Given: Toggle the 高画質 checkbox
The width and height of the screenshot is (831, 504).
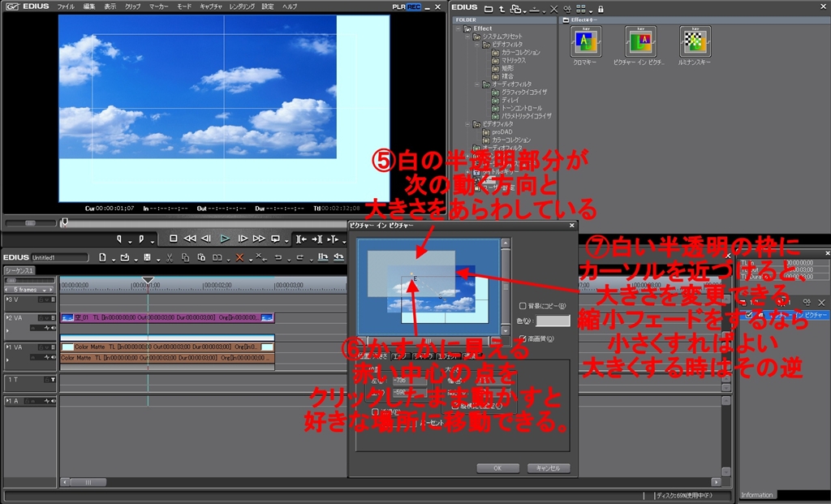Looking at the screenshot, I should pyautogui.click(x=522, y=338).
